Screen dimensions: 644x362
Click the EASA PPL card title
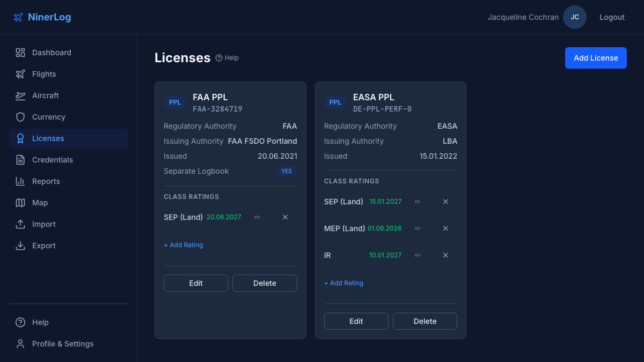point(374,97)
